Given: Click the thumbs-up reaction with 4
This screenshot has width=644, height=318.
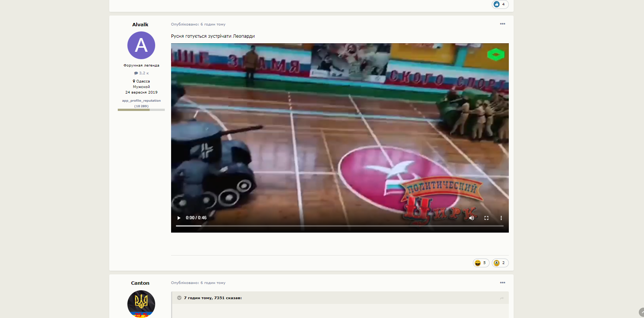Looking at the screenshot, I should pyautogui.click(x=500, y=4).
